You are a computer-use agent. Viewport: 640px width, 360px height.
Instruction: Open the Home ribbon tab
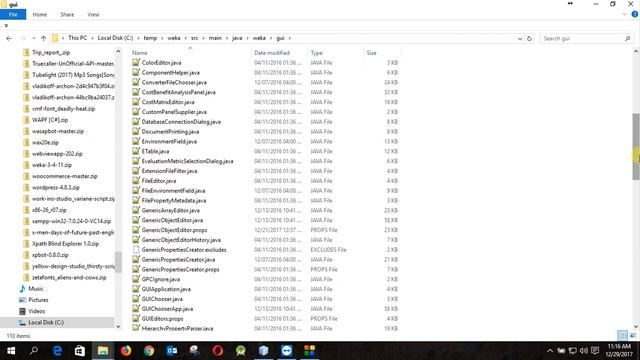coord(40,14)
